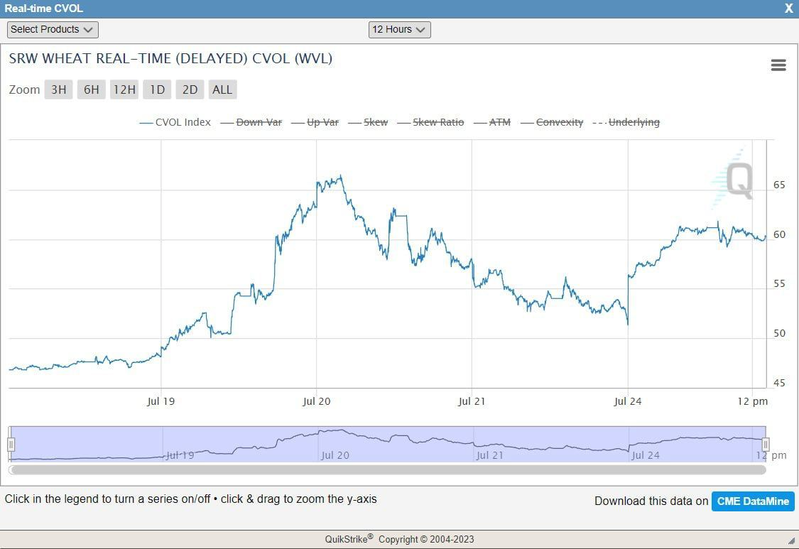Select the 6H zoom range
Viewport: 799px width, 549px height.
(x=91, y=90)
